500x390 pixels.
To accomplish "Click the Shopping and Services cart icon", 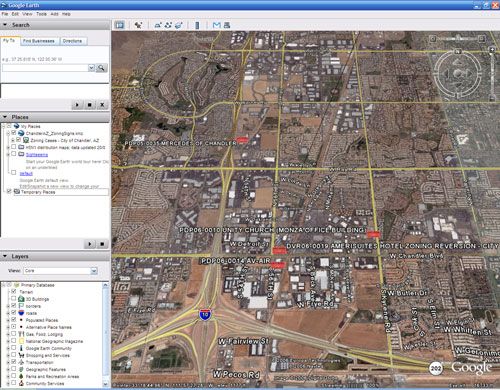I will point(21,355).
